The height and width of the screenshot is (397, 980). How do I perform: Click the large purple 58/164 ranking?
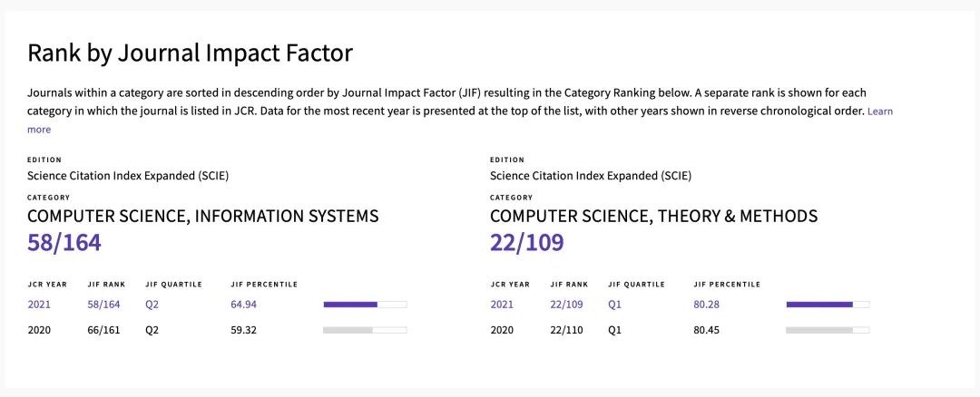click(64, 243)
